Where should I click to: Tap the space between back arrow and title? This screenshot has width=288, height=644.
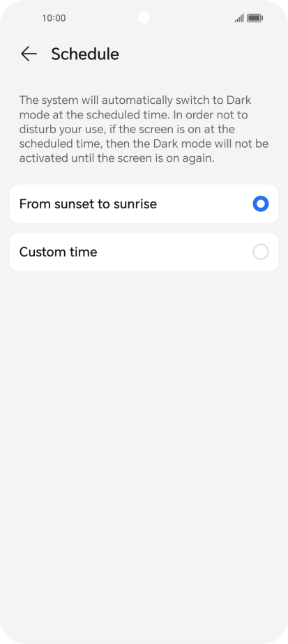click(x=45, y=54)
